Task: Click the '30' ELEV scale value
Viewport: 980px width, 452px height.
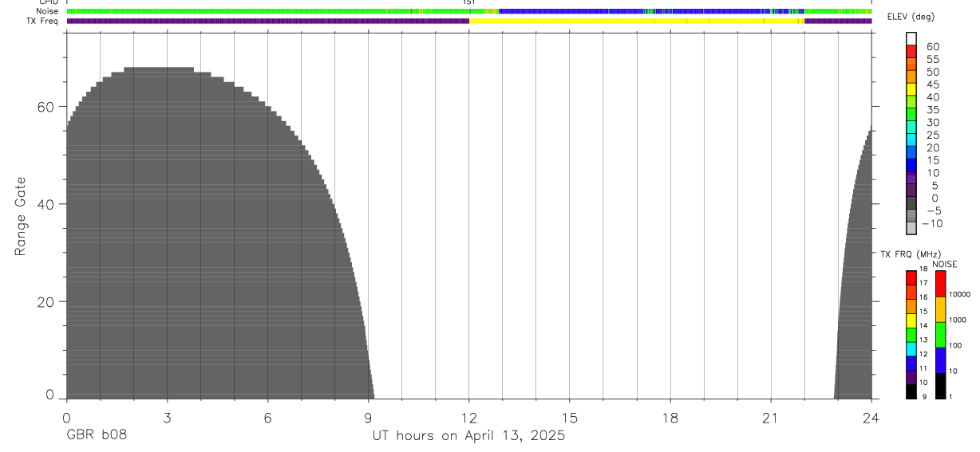Action: pyautogui.click(x=932, y=122)
